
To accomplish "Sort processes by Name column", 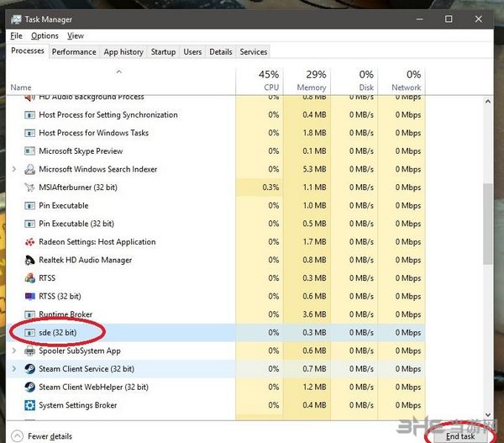I will coord(120,81).
